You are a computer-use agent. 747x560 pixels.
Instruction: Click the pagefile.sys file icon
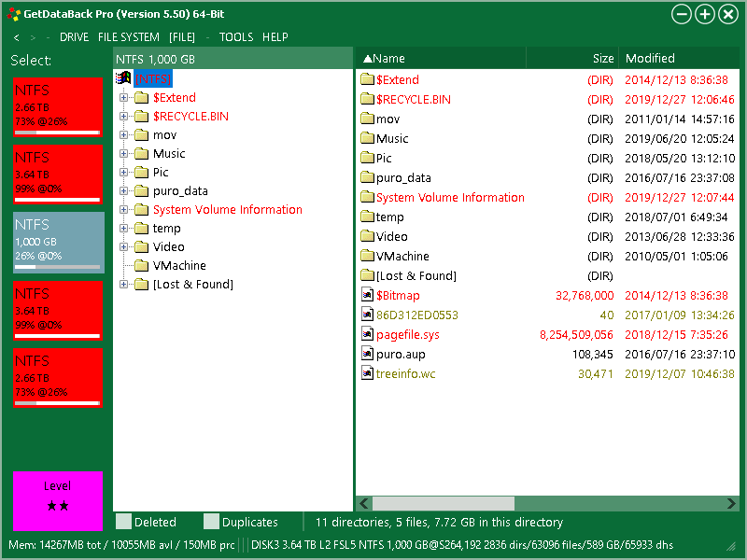point(367,334)
